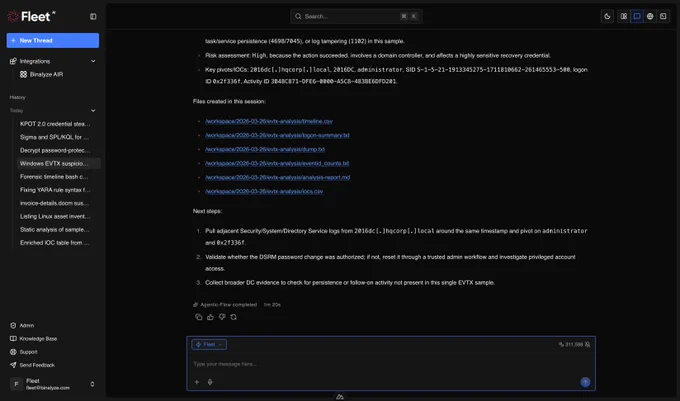This screenshot has height=401, width=680.
Task: Start a New Thread
Action: (x=52, y=40)
